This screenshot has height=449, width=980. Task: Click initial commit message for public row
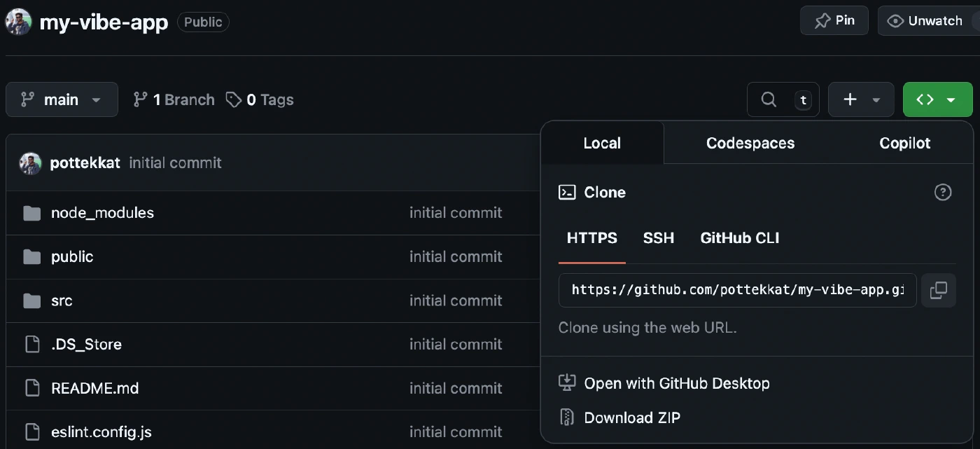pyautogui.click(x=456, y=256)
